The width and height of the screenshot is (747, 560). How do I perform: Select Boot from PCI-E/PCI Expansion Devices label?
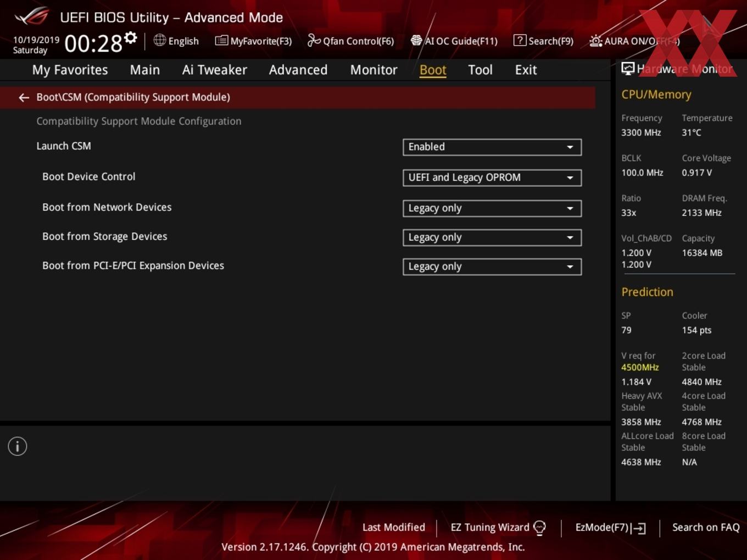tap(133, 266)
